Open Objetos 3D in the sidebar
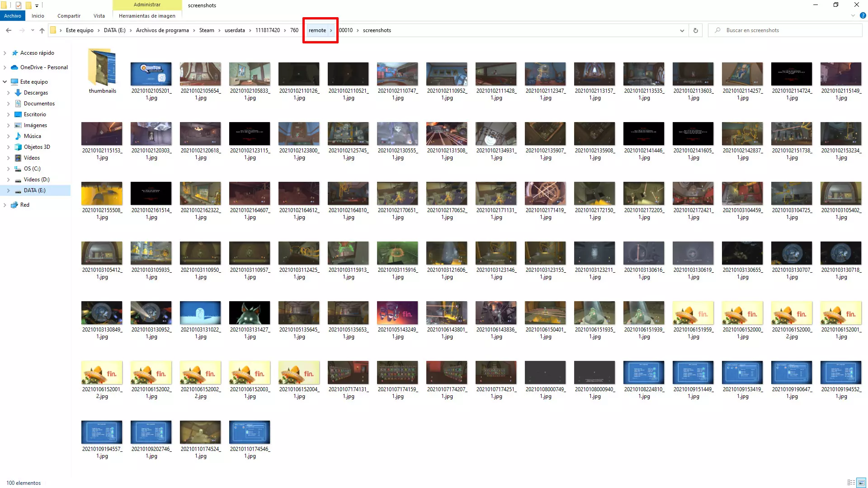Image resolution: width=868 pixels, height=488 pixels. (x=33, y=147)
